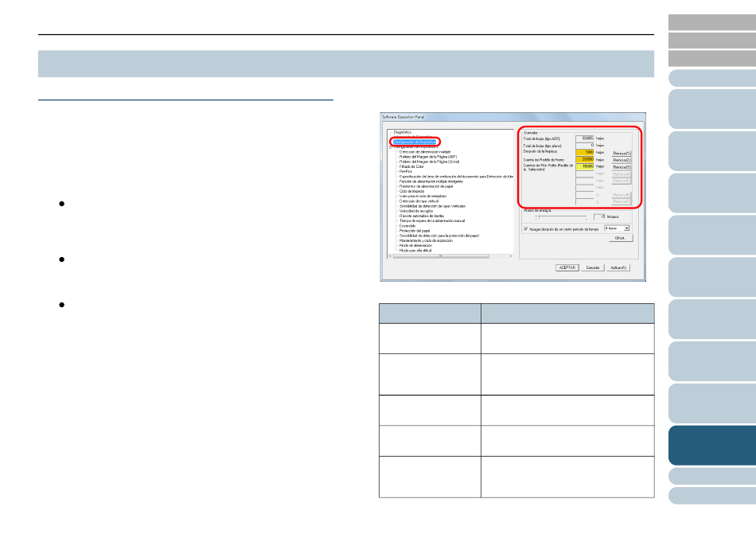Click Total de hojas (tipo plano) counter field

(584, 145)
